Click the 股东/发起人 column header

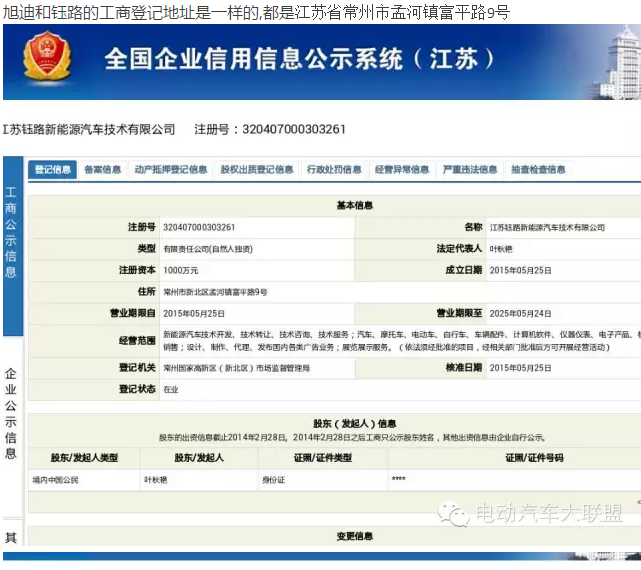[x=199, y=458]
